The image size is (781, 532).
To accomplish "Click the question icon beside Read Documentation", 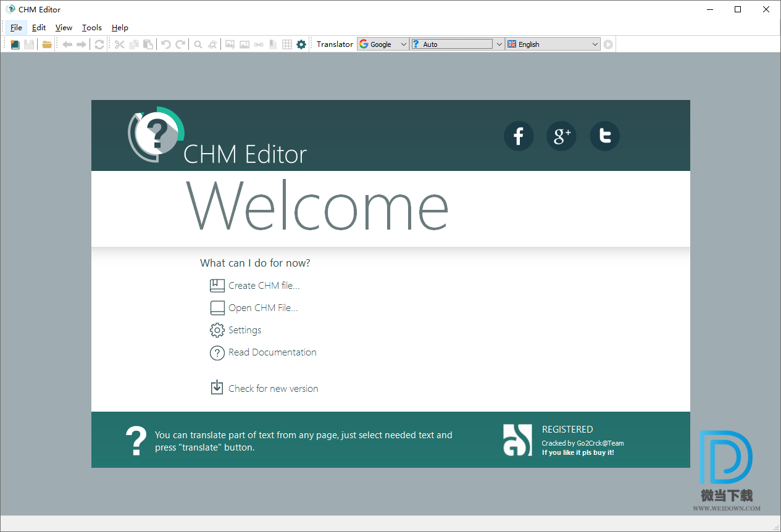I will coord(217,353).
